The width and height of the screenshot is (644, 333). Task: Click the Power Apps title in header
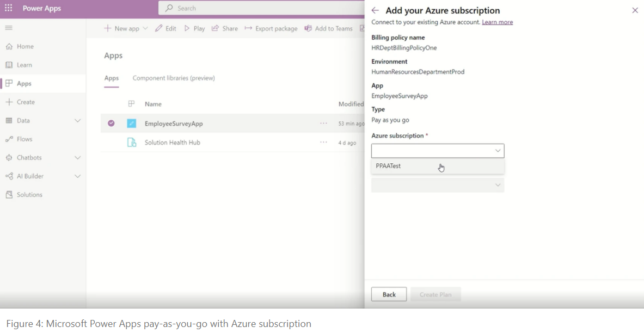click(42, 8)
